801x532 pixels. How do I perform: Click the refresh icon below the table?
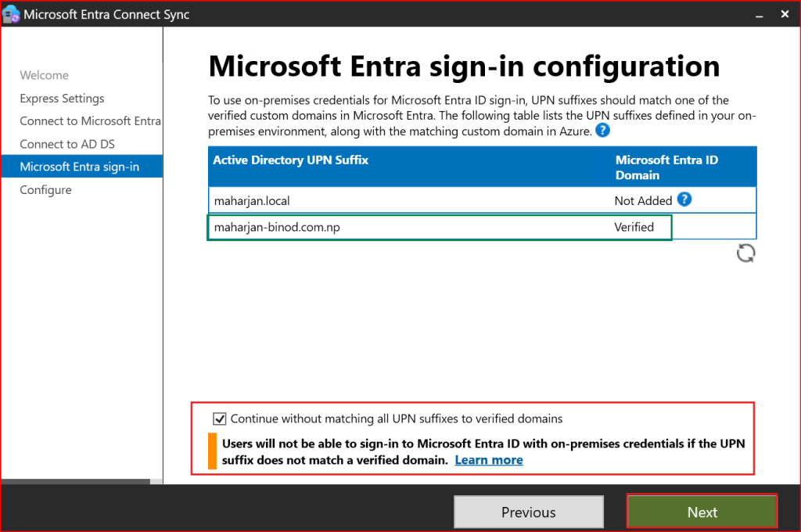745,253
